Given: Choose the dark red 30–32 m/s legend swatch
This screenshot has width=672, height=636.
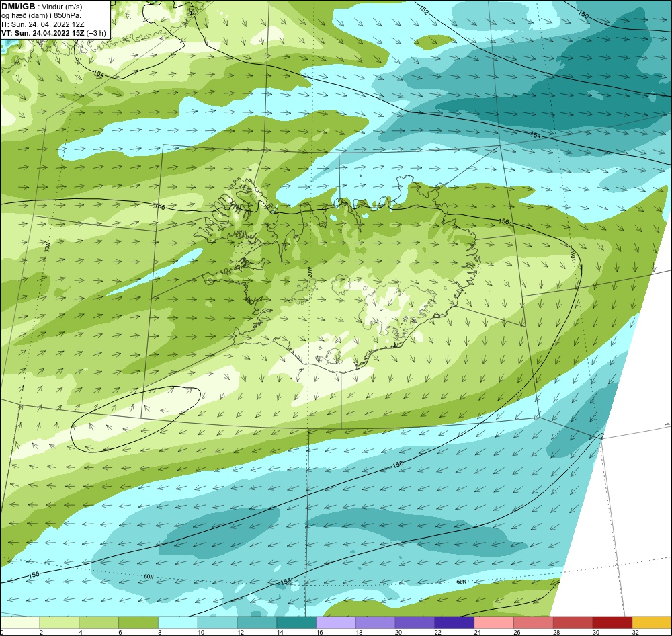Looking at the screenshot, I should 612,623.
